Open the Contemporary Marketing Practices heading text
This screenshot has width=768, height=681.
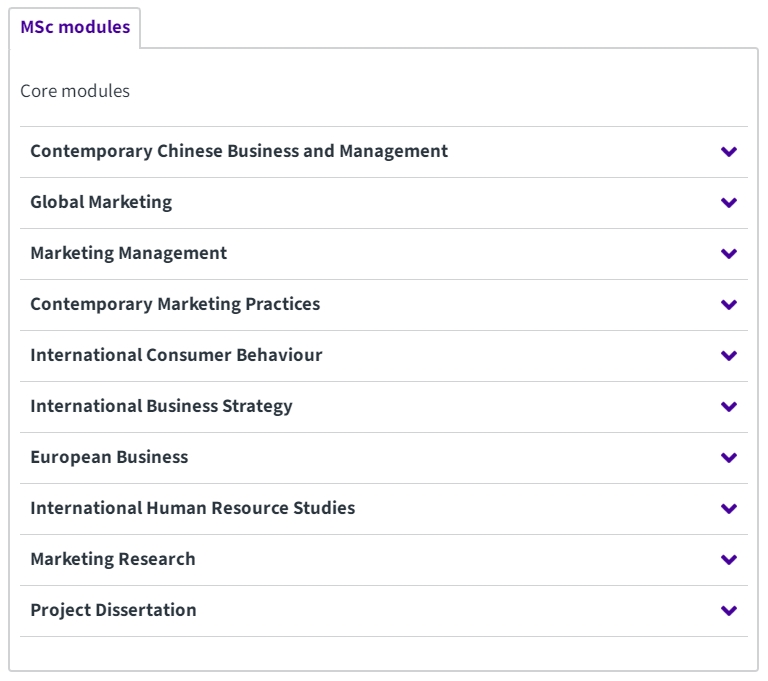pyautogui.click(x=175, y=304)
